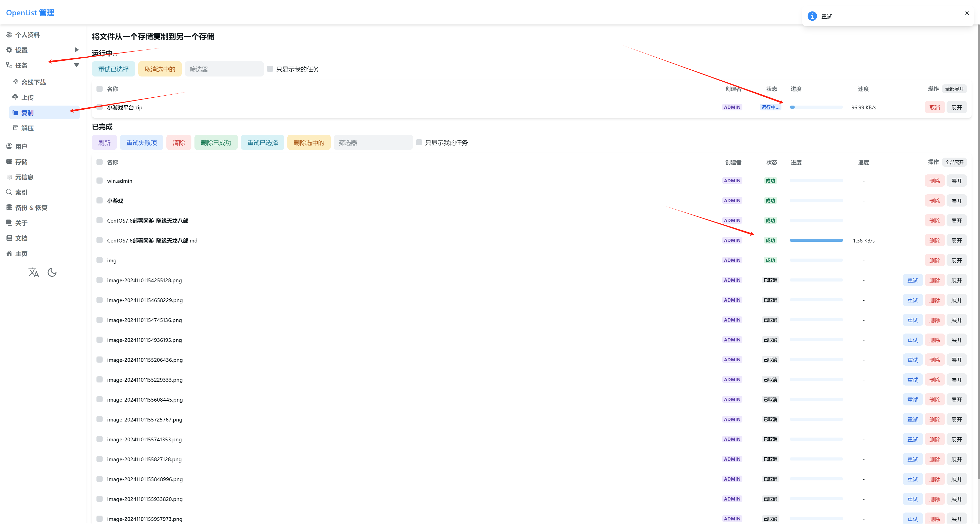Check the box for 小游戏平台.zip
This screenshot has height=524, width=980.
(x=99, y=107)
